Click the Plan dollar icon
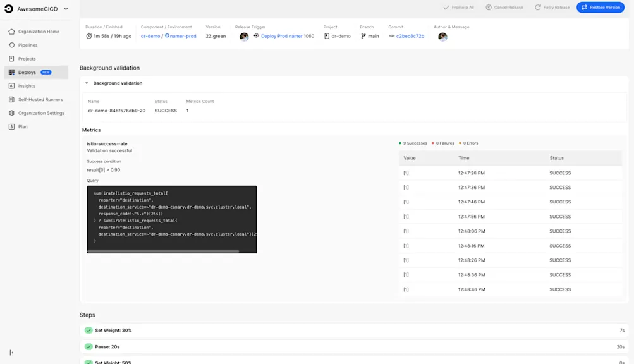The height and width of the screenshot is (364, 634). tap(11, 126)
